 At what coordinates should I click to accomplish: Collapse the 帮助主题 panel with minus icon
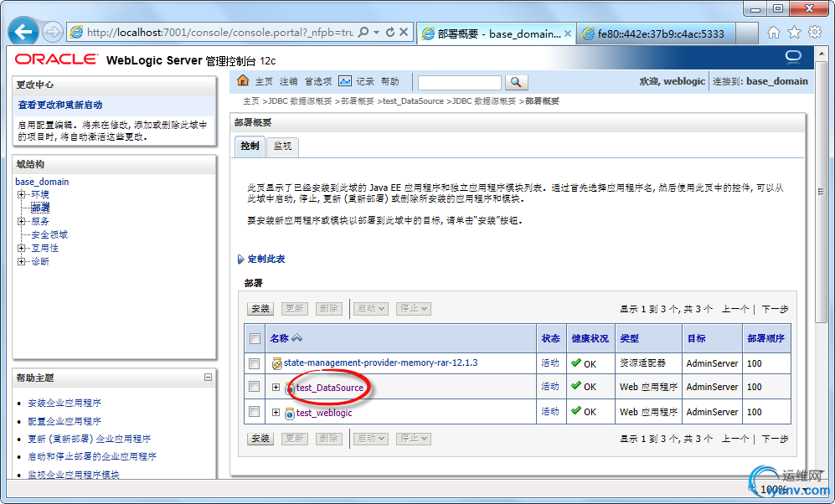[x=209, y=378]
